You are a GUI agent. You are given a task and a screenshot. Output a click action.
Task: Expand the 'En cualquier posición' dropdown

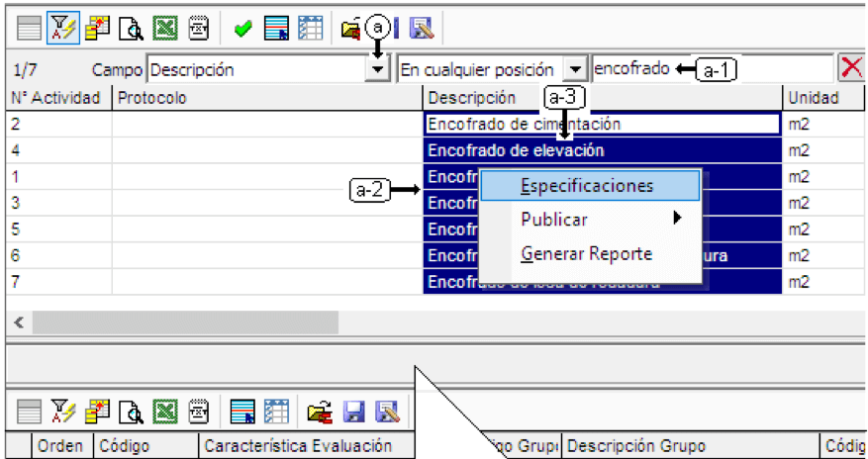point(576,70)
